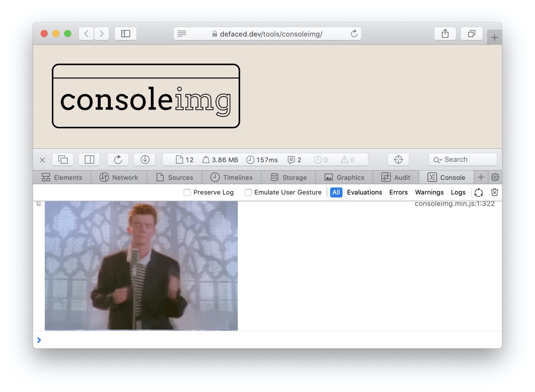Detach inspector into separate window icon
This screenshot has width=535, height=392.
(x=63, y=160)
